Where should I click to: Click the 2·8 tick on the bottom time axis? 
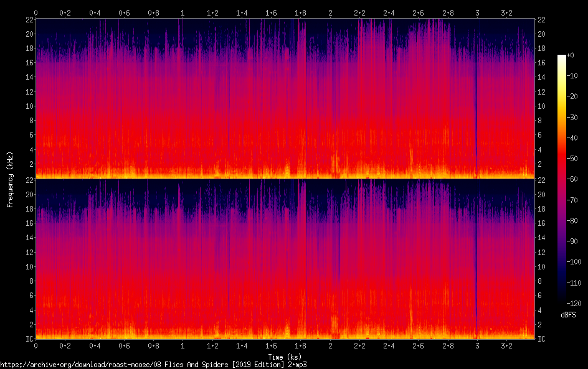coord(448,345)
